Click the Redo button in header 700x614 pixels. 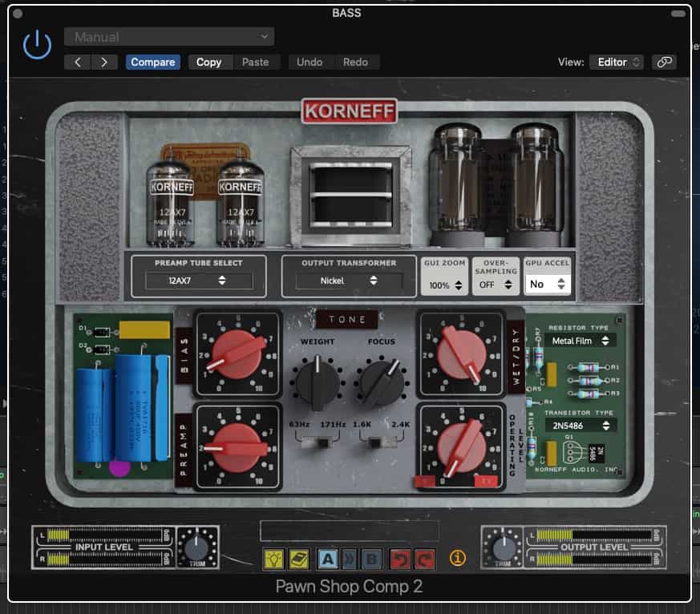pyautogui.click(x=355, y=62)
